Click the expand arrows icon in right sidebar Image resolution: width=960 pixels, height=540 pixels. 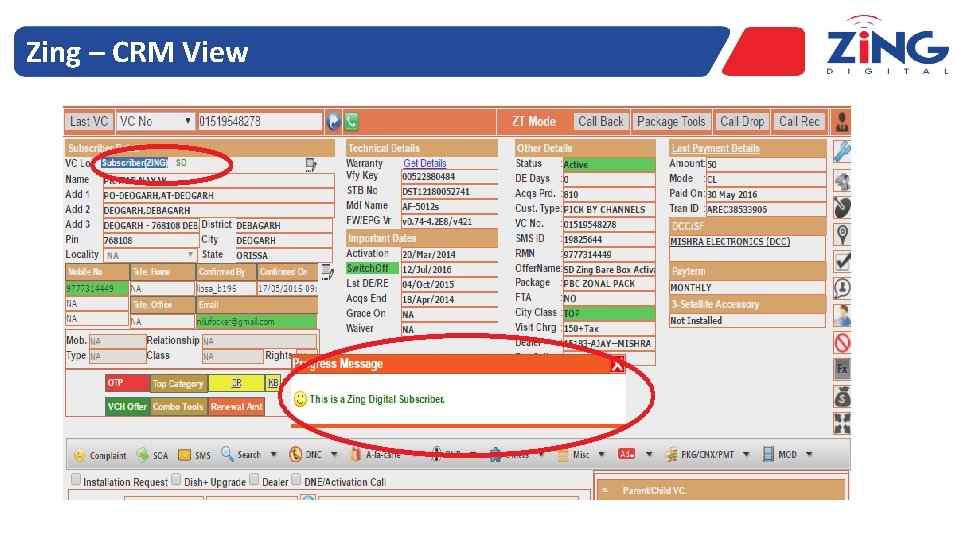[x=842, y=423]
